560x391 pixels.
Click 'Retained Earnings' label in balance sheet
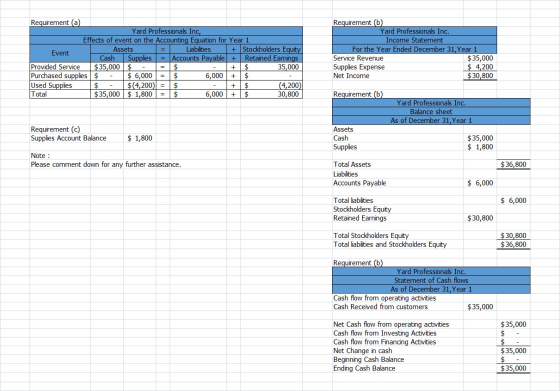click(x=360, y=218)
